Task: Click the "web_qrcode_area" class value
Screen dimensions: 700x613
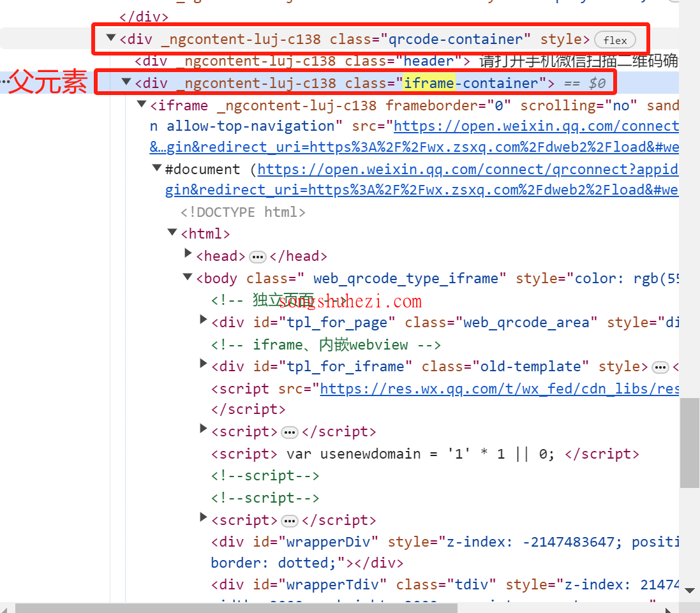Action: tap(526, 323)
